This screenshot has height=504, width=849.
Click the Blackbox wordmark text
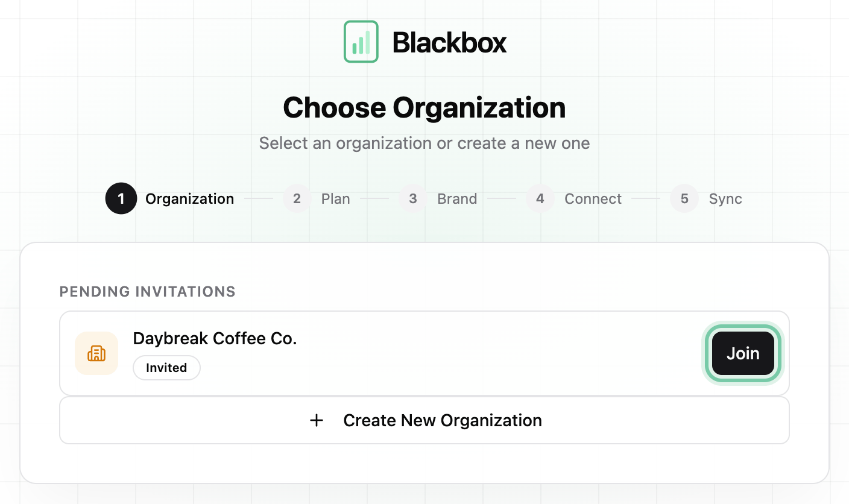450,42
